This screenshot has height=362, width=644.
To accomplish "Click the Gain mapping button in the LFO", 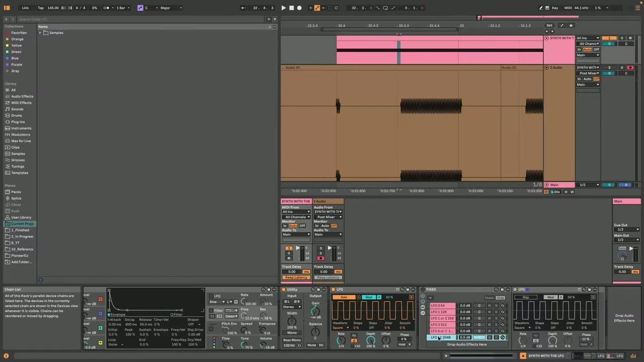I will click(344, 297).
